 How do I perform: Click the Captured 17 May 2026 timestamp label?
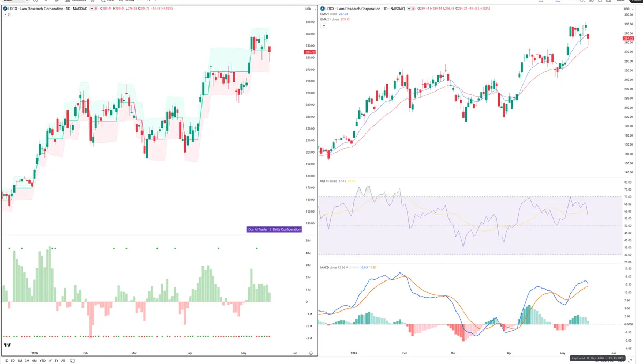pyautogui.click(x=597, y=358)
